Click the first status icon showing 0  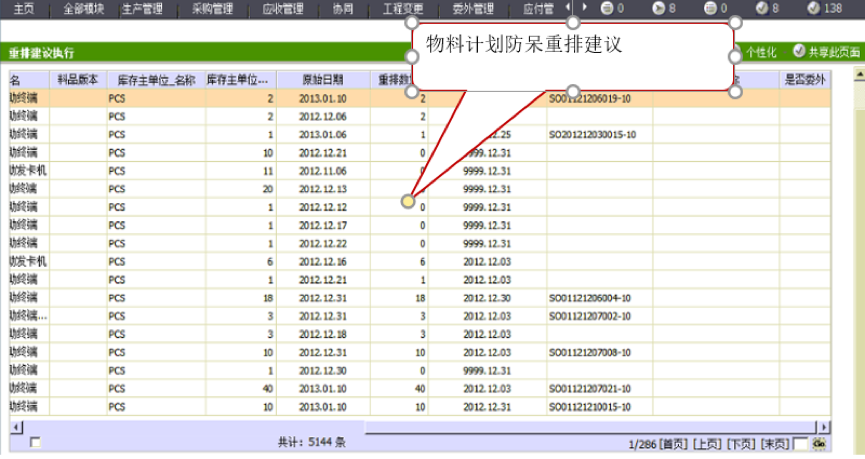click(x=606, y=8)
